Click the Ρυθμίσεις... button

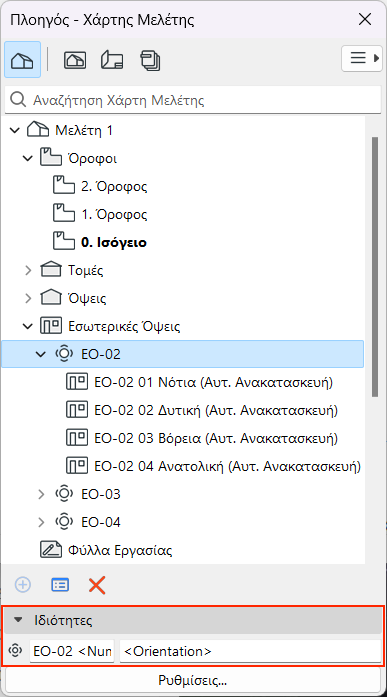pos(193,681)
